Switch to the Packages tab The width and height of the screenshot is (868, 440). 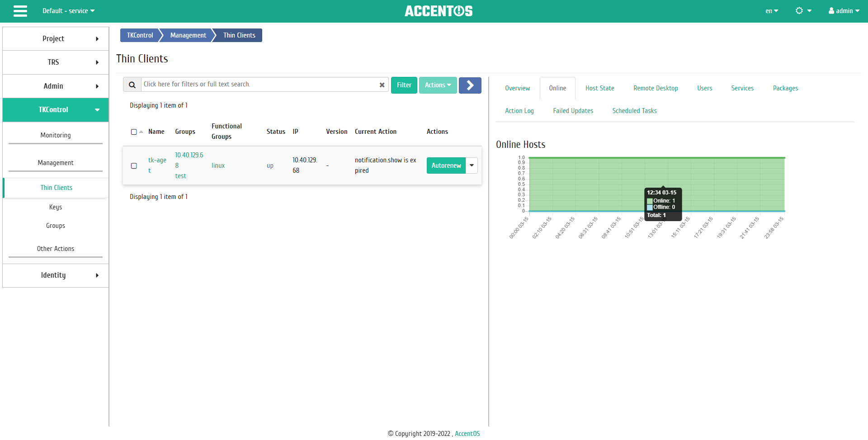pos(785,88)
